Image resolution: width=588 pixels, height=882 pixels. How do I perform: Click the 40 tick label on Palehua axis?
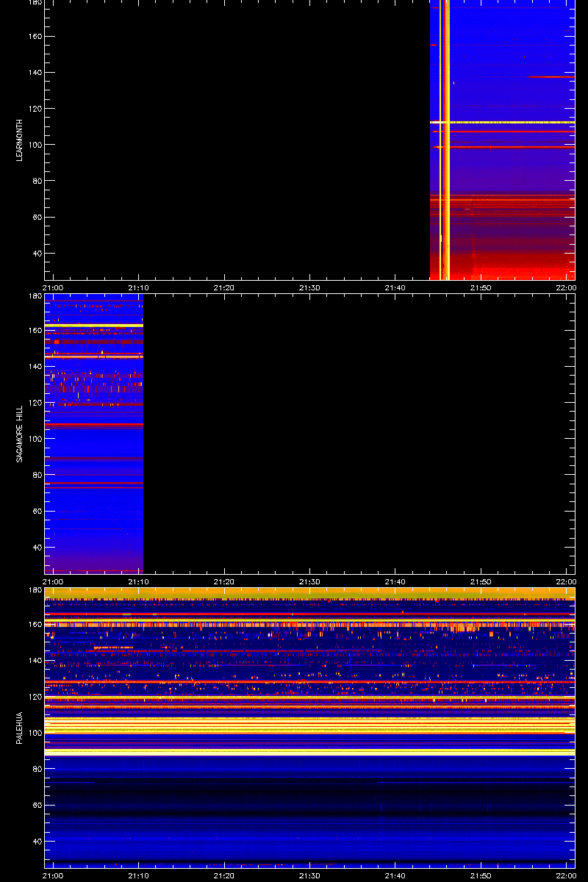[36, 842]
